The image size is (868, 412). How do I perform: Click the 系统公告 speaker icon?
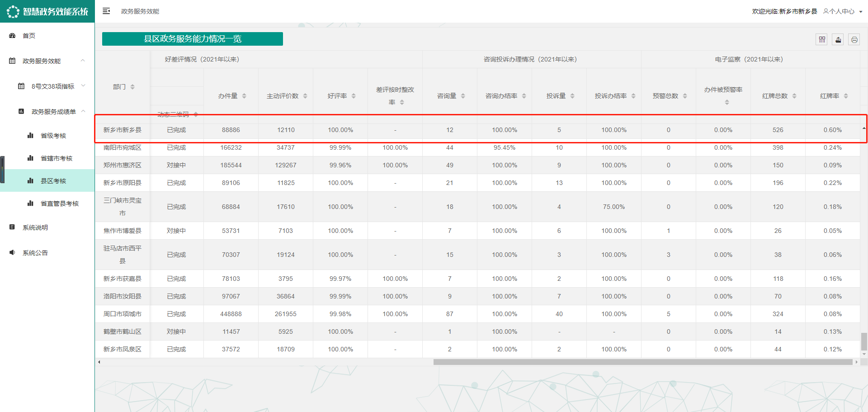13,253
